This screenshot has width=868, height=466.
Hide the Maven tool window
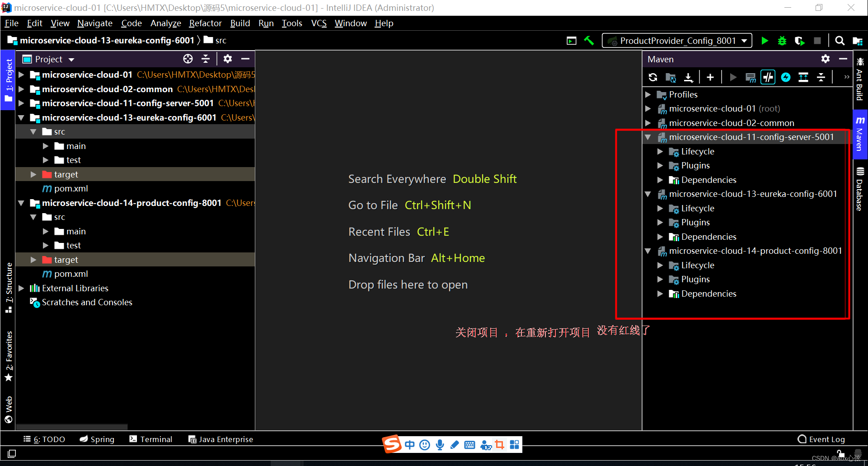pos(843,59)
